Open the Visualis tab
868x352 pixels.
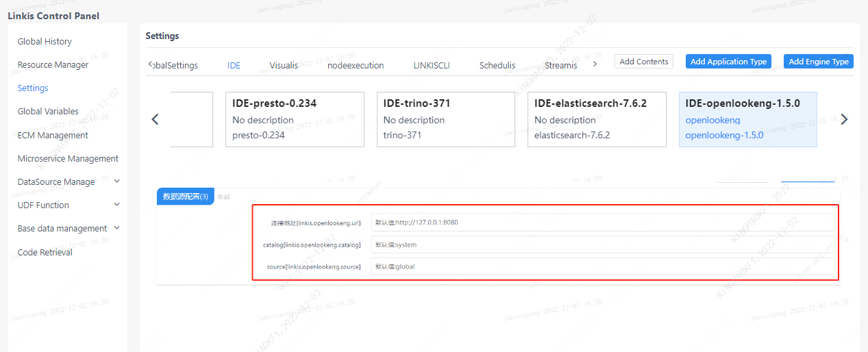tap(284, 66)
